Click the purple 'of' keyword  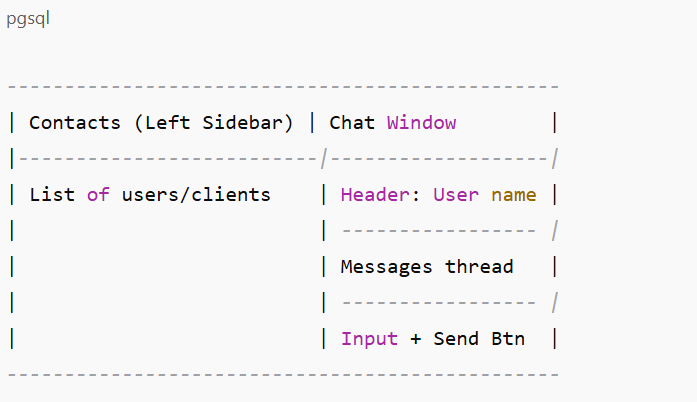click(98, 194)
